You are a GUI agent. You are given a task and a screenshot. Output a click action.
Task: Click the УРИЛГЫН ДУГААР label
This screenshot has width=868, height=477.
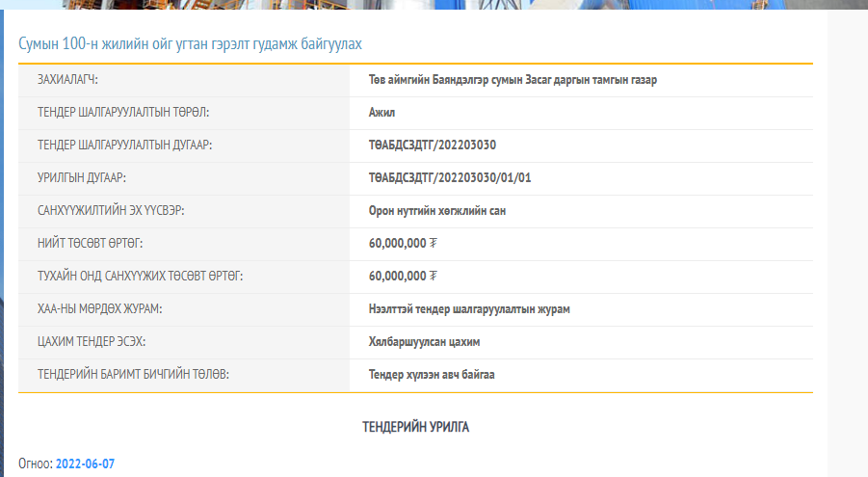(82, 178)
